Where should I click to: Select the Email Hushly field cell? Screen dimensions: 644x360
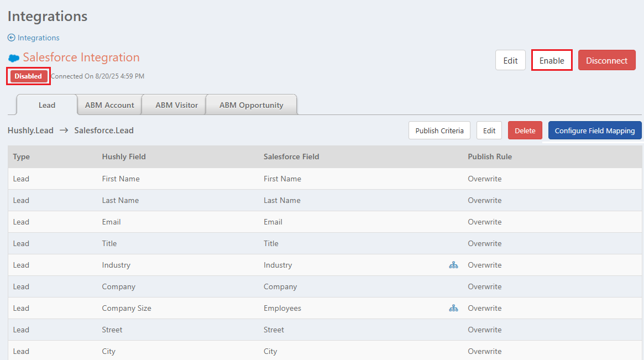pos(111,222)
